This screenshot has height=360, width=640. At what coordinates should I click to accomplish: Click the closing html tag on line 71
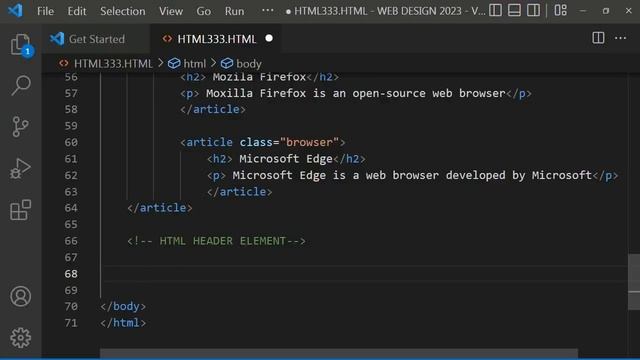123,323
